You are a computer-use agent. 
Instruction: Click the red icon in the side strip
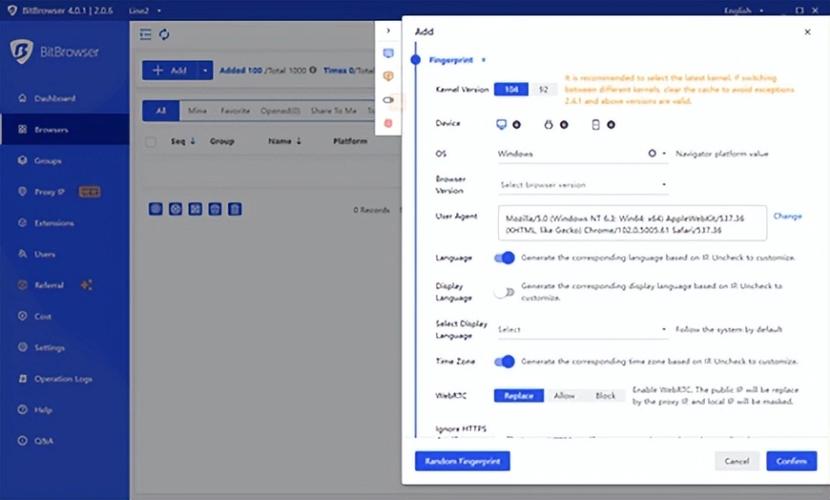pos(388,123)
